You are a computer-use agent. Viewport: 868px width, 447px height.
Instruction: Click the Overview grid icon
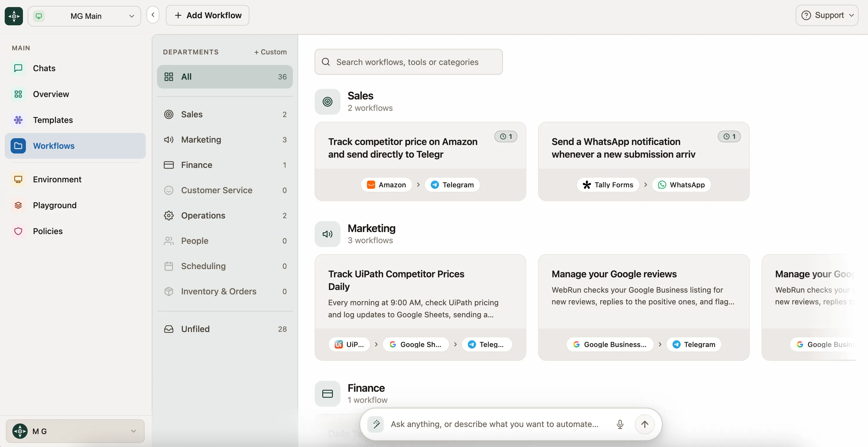point(18,94)
